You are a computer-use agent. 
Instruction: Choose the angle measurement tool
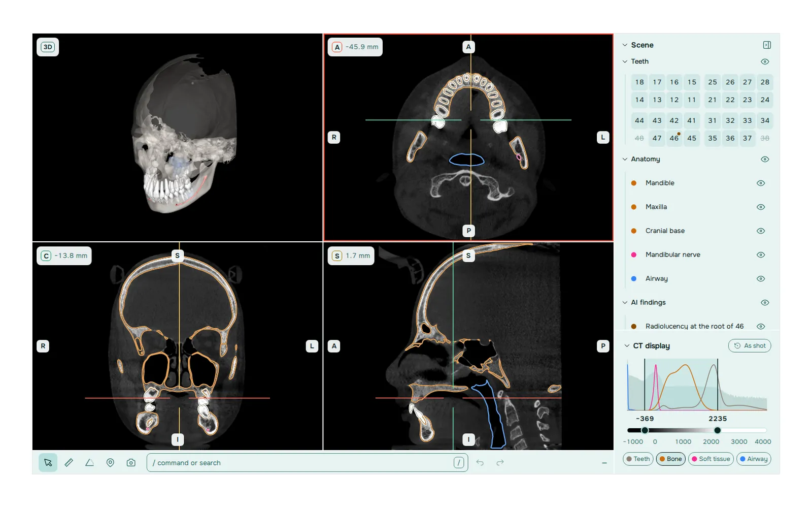point(89,463)
